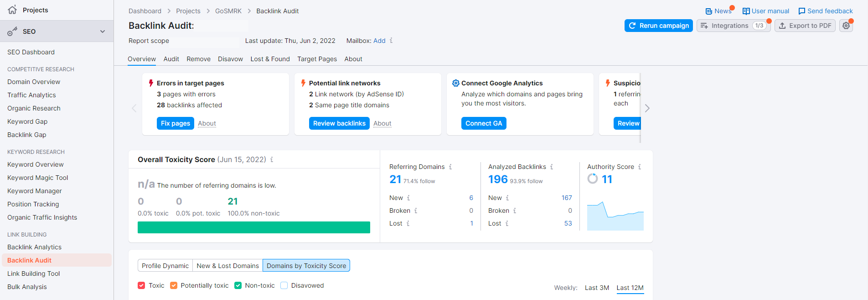The width and height of the screenshot is (868, 300).
Task: Open the Target Pages tab
Action: tap(317, 59)
